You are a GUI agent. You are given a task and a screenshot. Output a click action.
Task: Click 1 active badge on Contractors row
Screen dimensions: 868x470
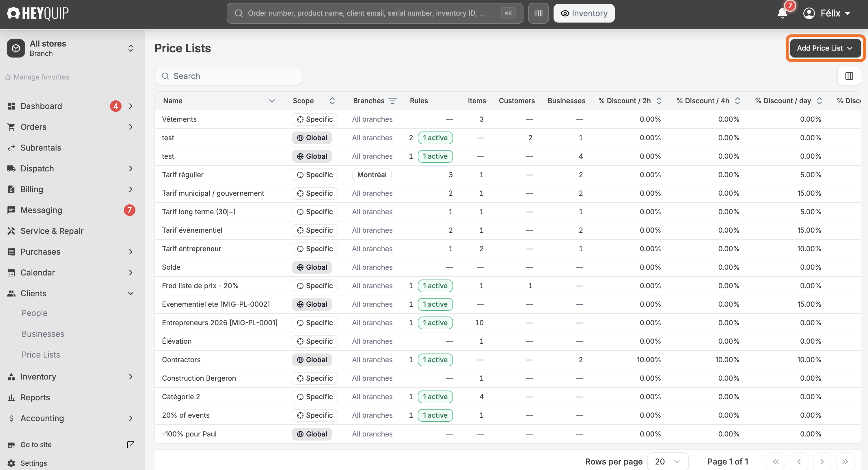point(435,359)
